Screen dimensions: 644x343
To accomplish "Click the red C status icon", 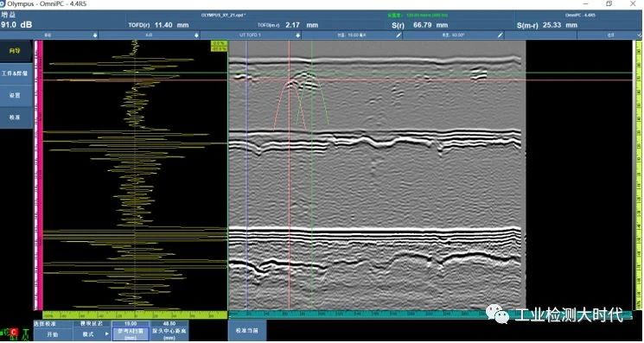I will pos(15,332).
